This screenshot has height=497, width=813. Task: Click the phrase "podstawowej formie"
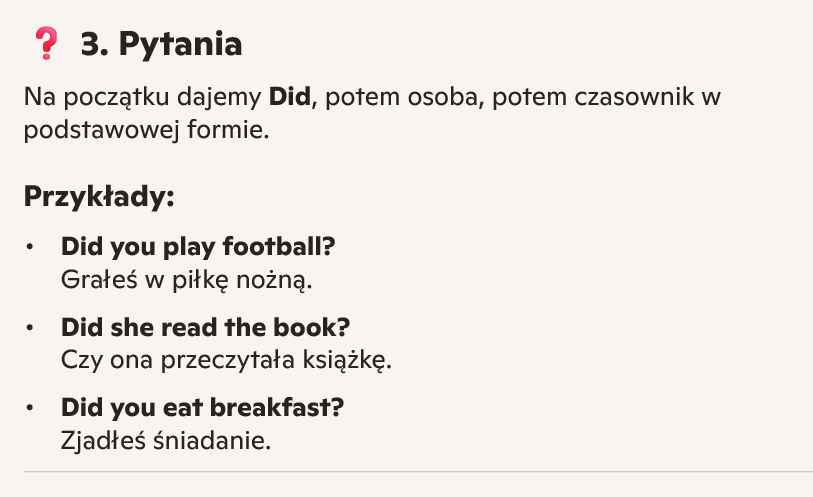pos(146,130)
